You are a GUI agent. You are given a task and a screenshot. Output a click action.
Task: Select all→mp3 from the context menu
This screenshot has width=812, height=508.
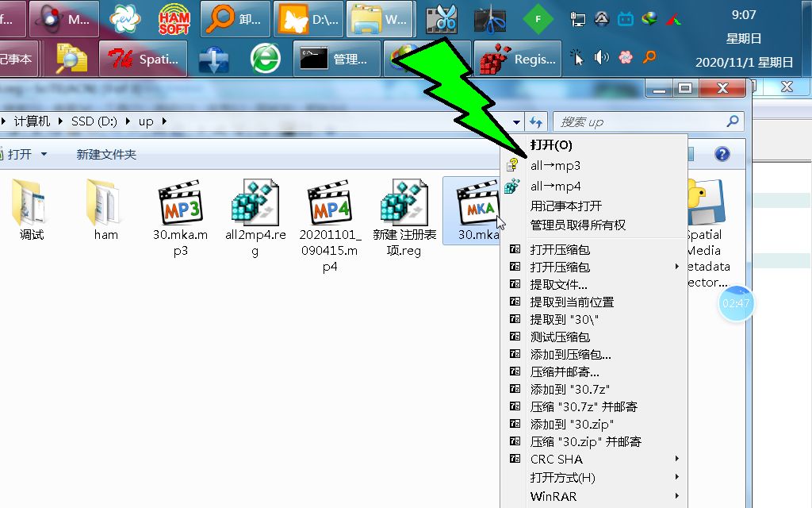click(555, 166)
